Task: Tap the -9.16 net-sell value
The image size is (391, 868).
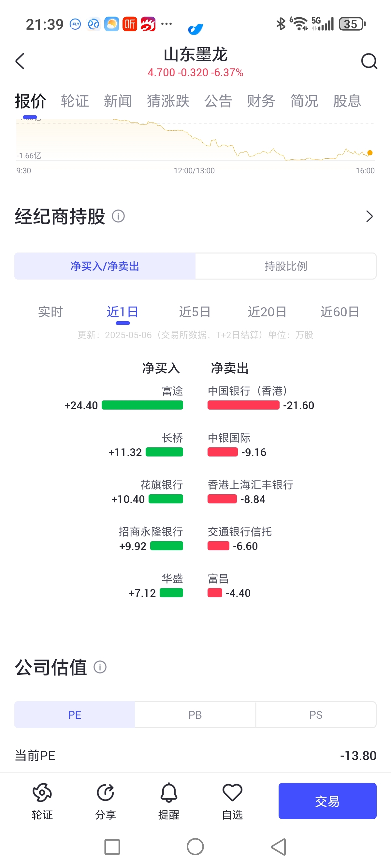Action: tap(254, 452)
